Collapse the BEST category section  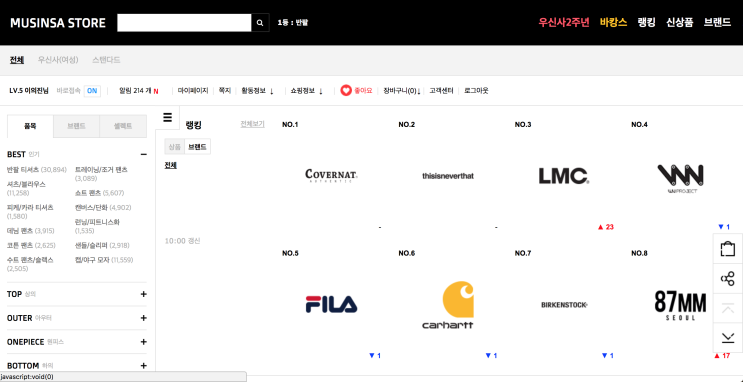(144, 155)
